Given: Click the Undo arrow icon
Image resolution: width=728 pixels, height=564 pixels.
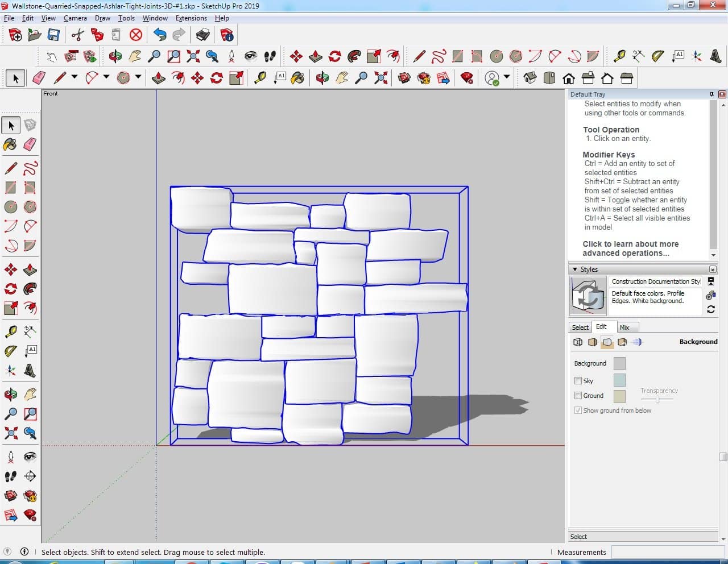Looking at the screenshot, I should coord(160,35).
